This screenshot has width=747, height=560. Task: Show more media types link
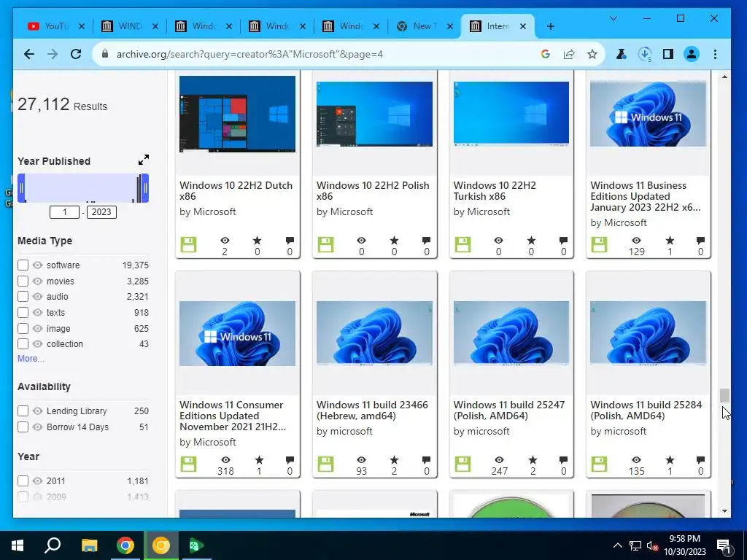coord(31,359)
